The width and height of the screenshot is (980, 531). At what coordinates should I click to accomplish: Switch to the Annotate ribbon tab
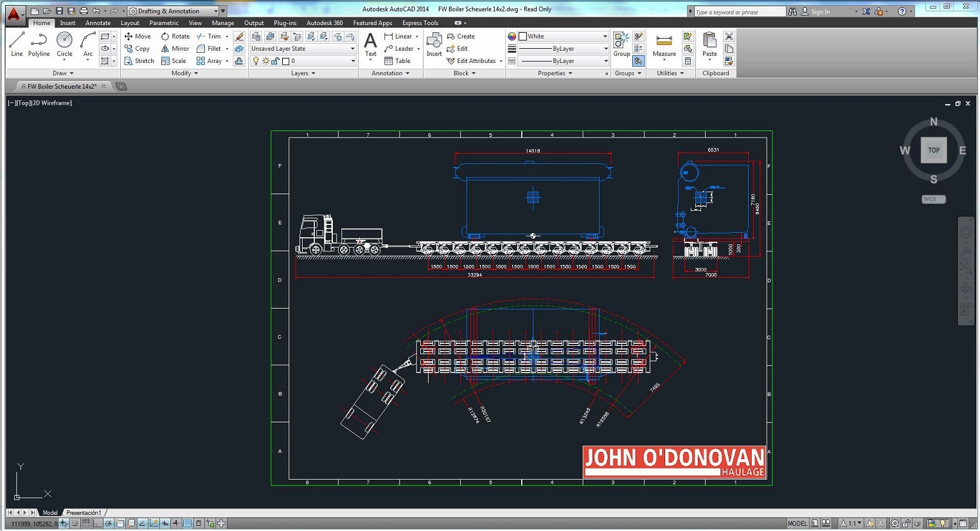click(98, 23)
